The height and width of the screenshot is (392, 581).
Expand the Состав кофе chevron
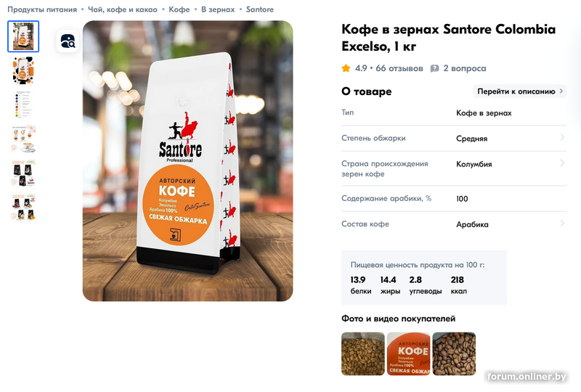point(562,223)
